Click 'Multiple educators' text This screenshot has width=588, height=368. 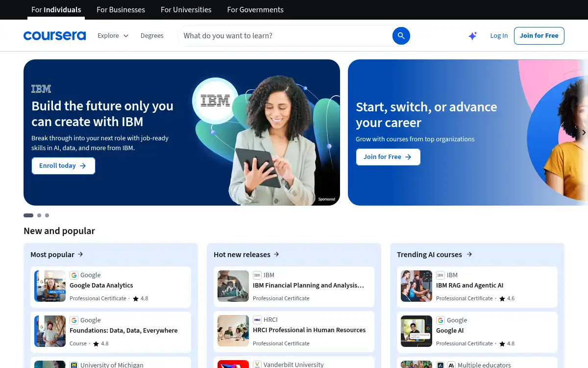[484, 365]
